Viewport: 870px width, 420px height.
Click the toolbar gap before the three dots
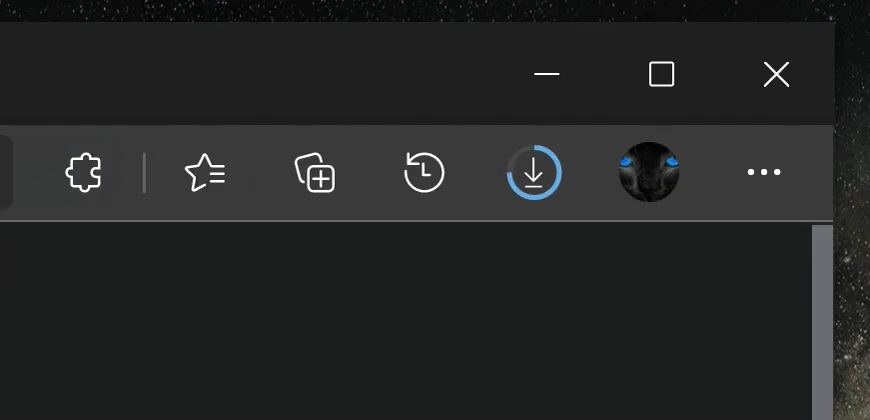(x=712, y=173)
